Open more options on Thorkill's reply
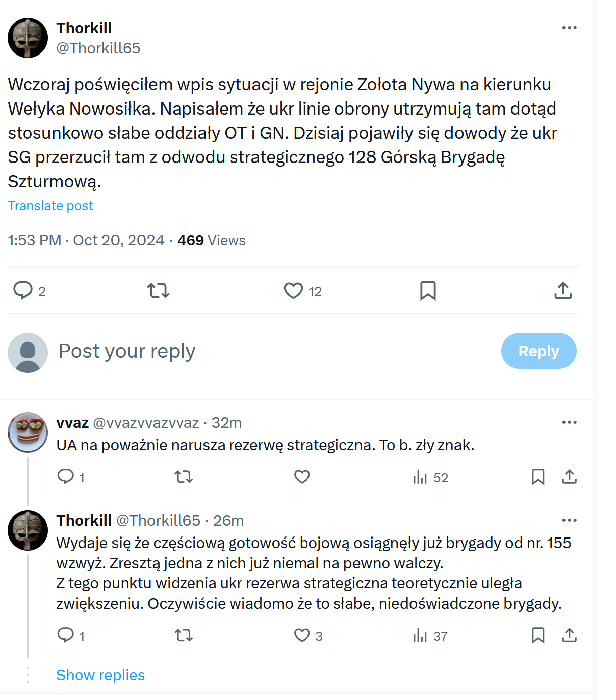616x700 pixels. tap(569, 520)
